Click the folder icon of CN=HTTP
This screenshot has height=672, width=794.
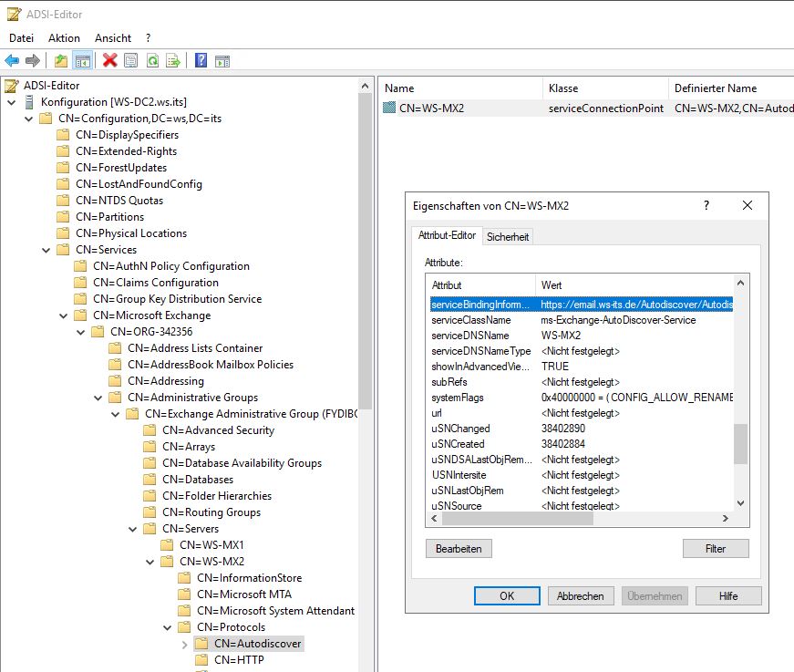(201, 660)
